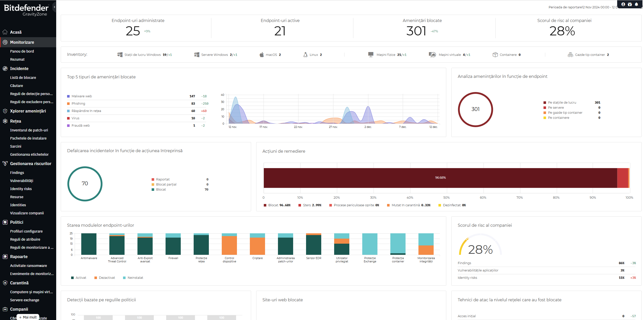Click the Containere box icon
This screenshot has width=644, height=320.
pos(495,55)
